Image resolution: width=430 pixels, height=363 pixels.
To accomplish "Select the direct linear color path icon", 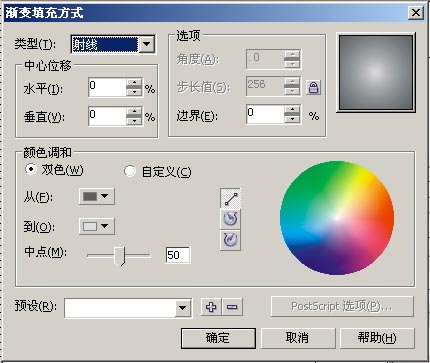I will pyautogui.click(x=230, y=198).
